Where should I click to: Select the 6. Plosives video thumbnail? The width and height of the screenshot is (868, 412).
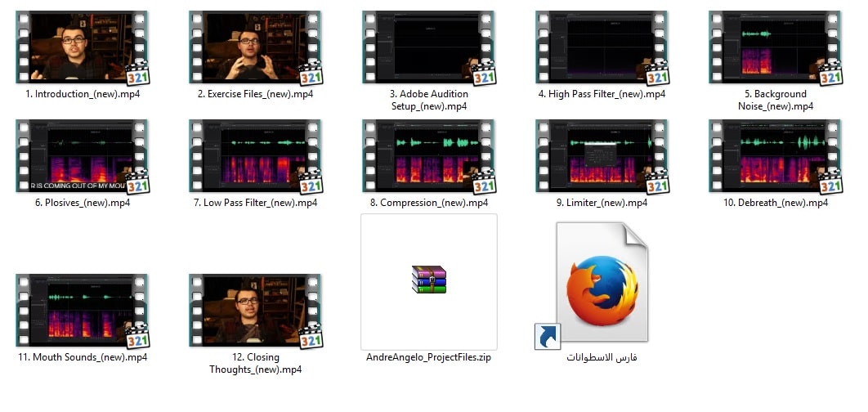pos(82,155)
